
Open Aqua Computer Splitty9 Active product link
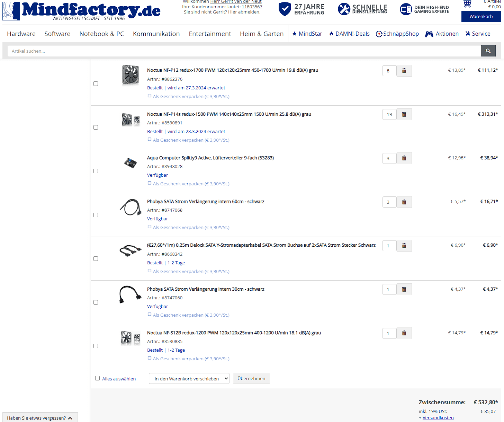point(210,158)
